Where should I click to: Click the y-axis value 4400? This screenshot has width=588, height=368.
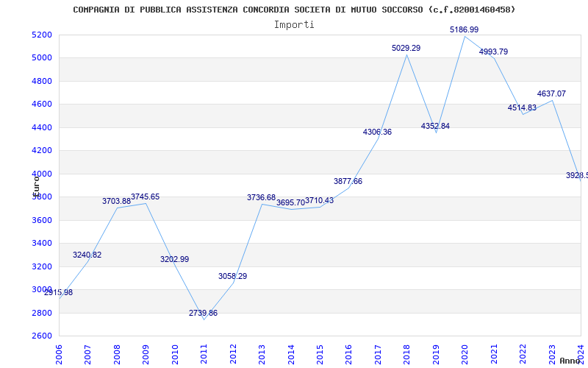pyautogui.click(x=41, y=127)
